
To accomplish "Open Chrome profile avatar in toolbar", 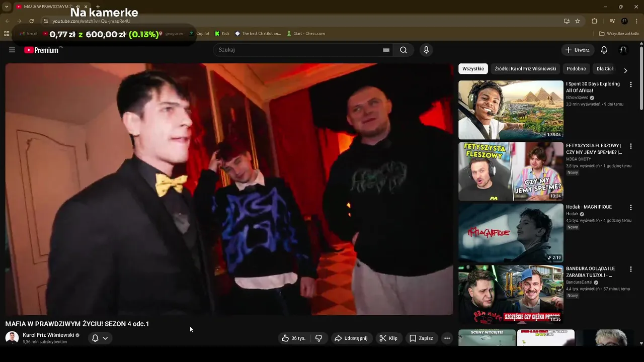I will [x=624, y=21].
